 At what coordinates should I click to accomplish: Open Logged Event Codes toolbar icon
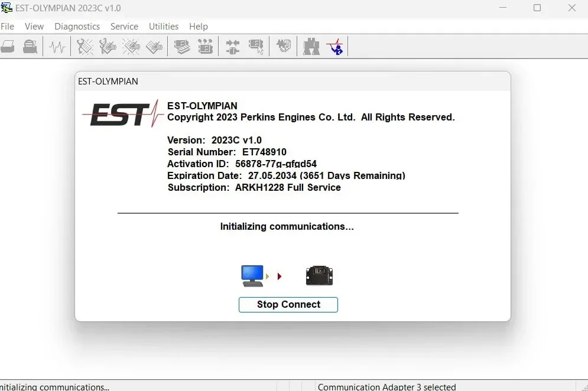point(154,47)
